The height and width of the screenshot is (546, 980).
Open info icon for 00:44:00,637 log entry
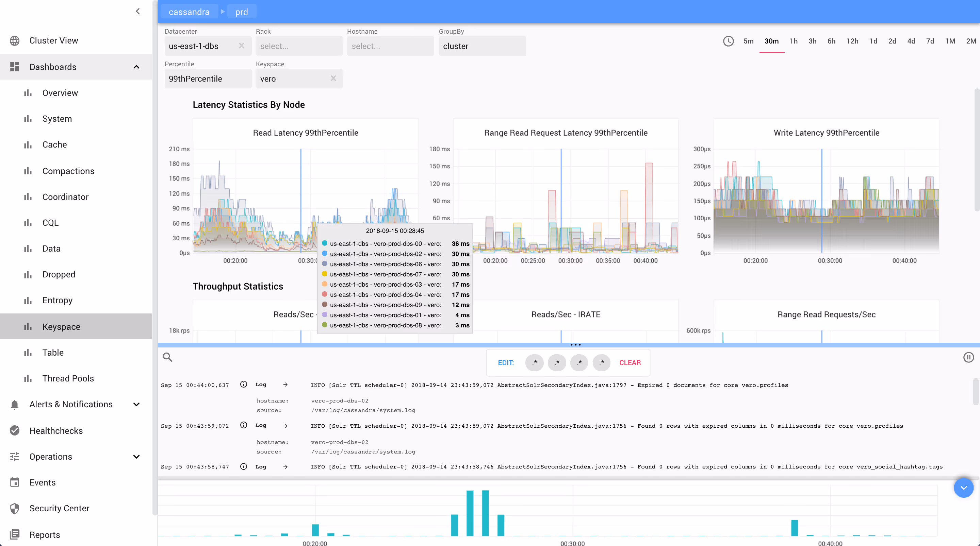[244, 385]
